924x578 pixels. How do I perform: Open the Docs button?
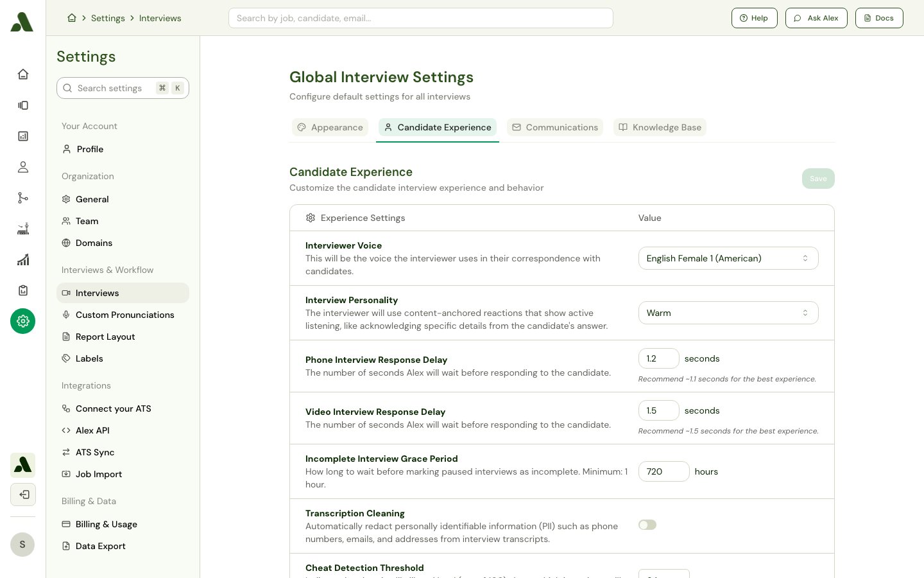point(879,18)
